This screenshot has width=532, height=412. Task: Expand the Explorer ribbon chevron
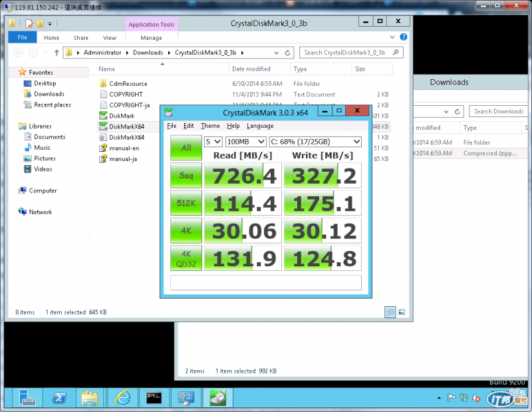tap(392, 37)
